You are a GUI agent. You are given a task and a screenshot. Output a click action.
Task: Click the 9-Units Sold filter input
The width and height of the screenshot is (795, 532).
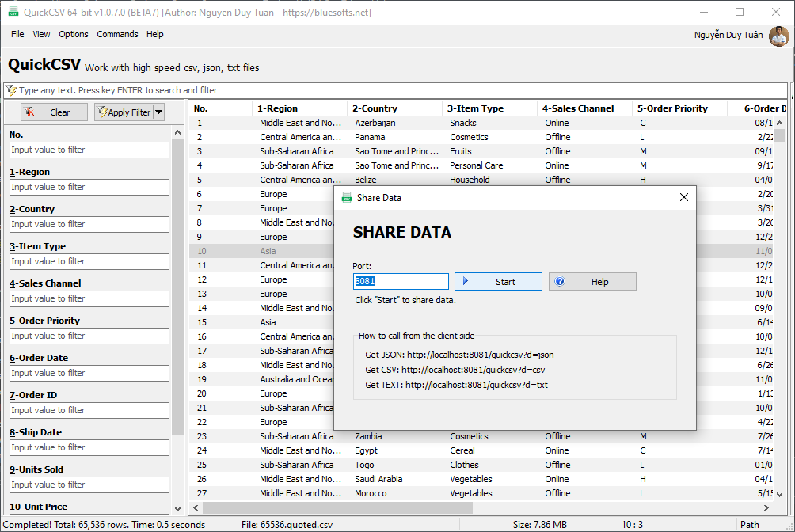tap(89, 484)
